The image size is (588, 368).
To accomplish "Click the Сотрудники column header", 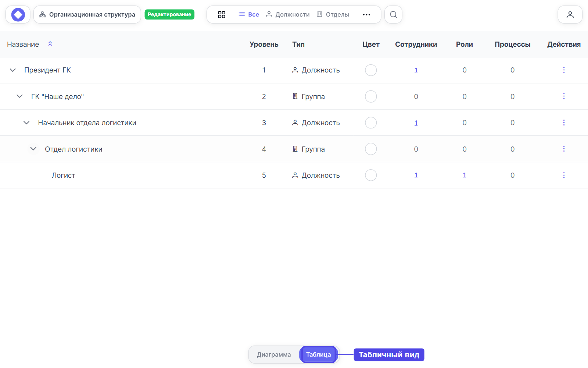I will (416, 45).
